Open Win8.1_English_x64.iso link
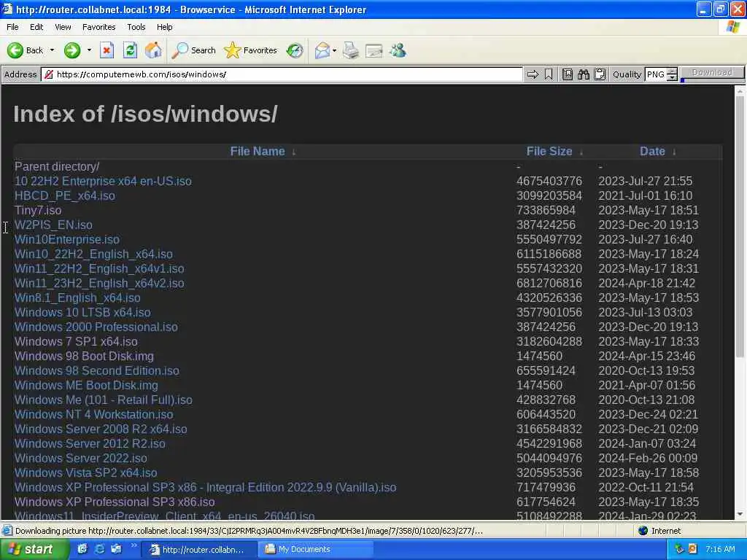 [77, 298]
